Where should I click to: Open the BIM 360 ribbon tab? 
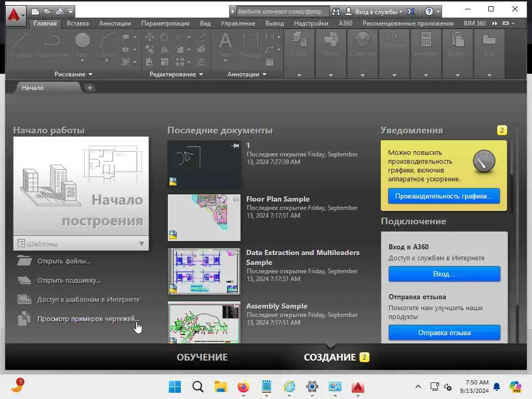475,23
